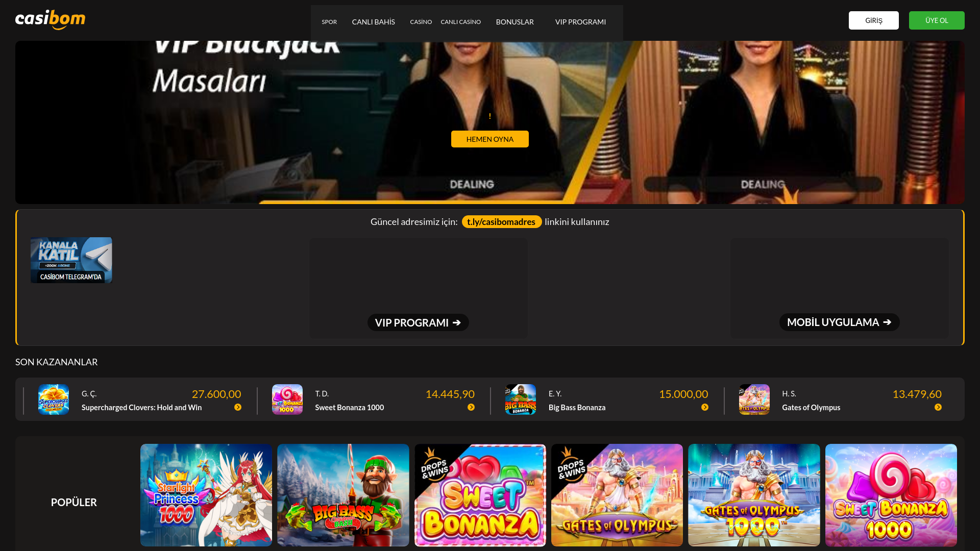Image resolution: width=980 pixels, height=551 pixels.
Task: Click the 13.479,60 win amount
Action: pos(917,394)
